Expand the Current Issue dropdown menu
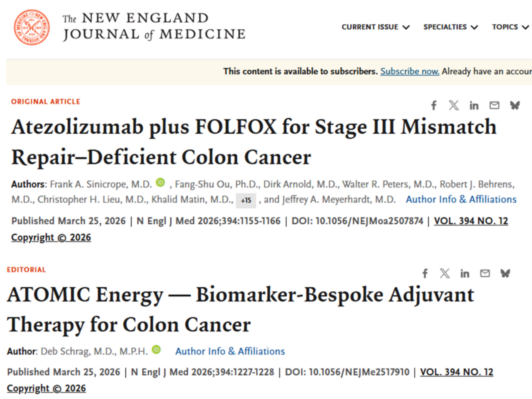Viewport: 532px width, 399px height. [375, 27]
